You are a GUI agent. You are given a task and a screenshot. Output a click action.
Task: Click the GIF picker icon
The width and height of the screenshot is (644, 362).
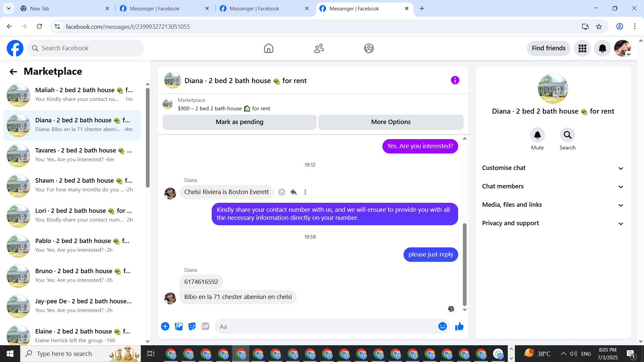(x=205, y=326)
